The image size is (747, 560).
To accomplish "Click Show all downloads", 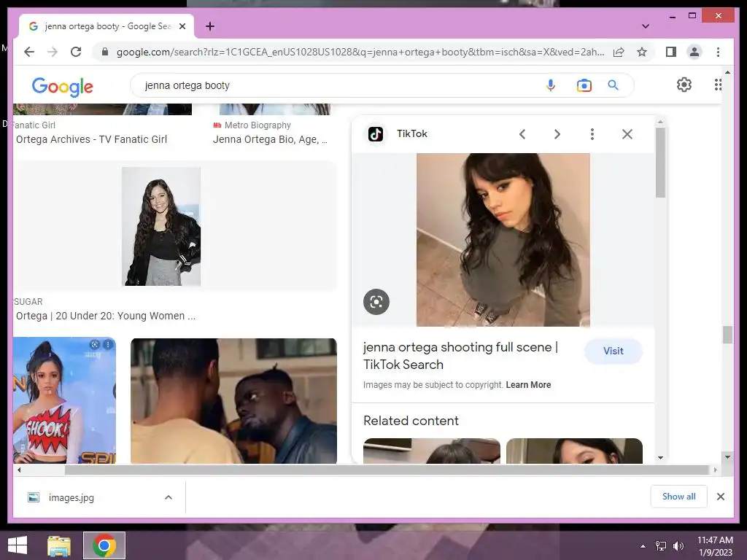I will (x=678, y=497).
